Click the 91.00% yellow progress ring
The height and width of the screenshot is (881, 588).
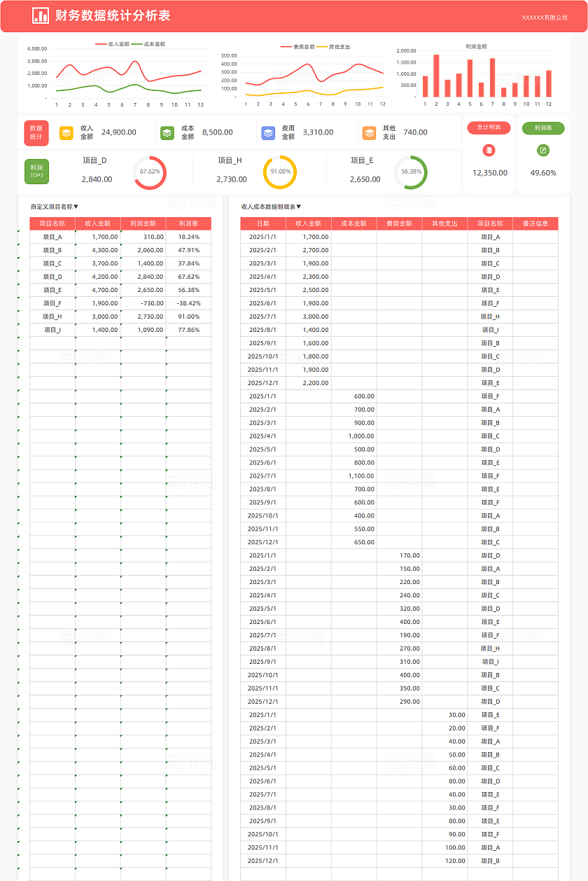[280, 172]
